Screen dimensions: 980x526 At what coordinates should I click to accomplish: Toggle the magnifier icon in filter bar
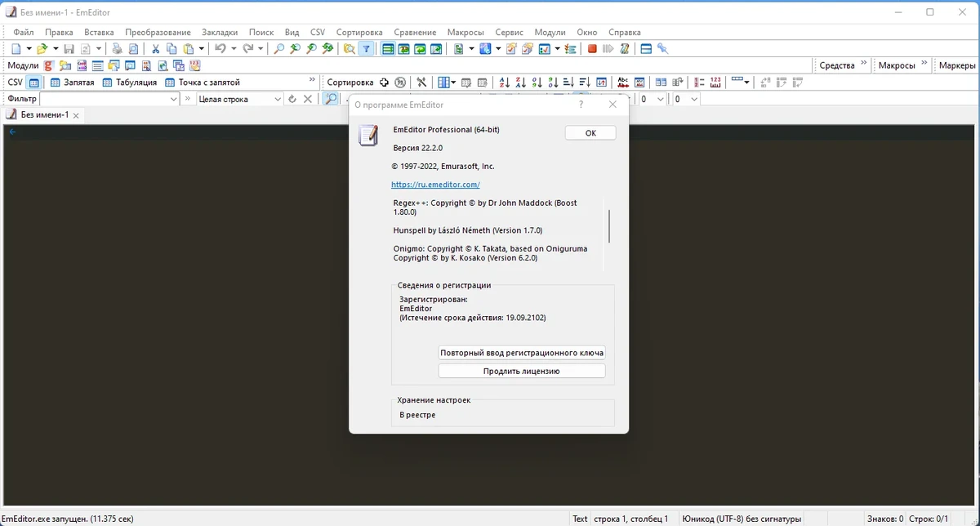331,99
